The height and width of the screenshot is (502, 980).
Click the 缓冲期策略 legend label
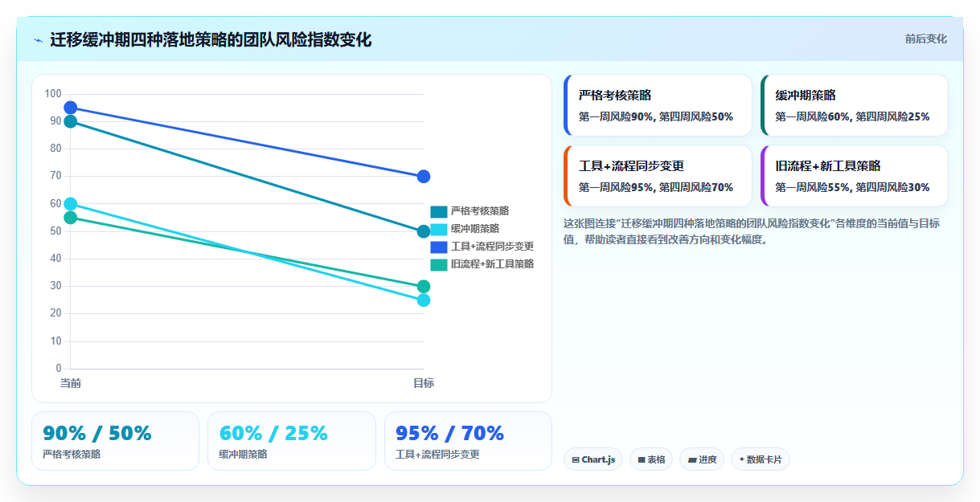tap(474, 229)
